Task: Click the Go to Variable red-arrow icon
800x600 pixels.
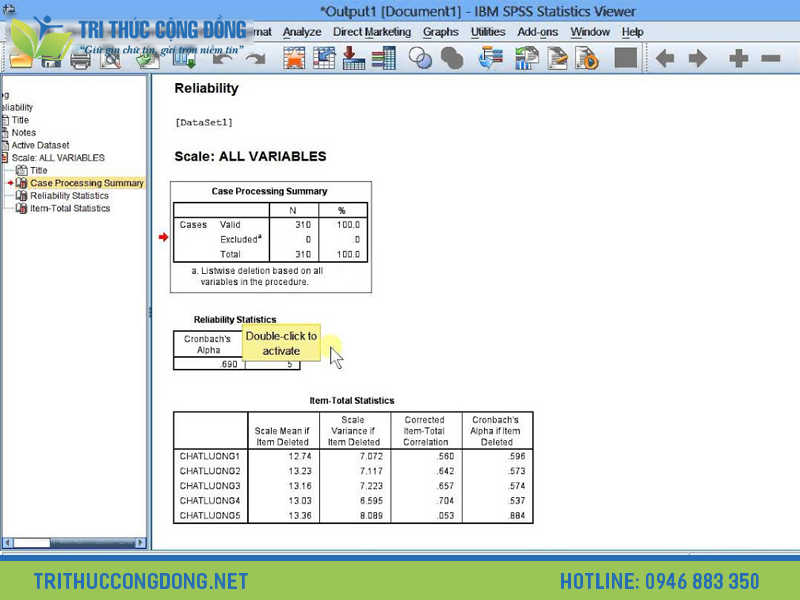Action: click(353, 58)
